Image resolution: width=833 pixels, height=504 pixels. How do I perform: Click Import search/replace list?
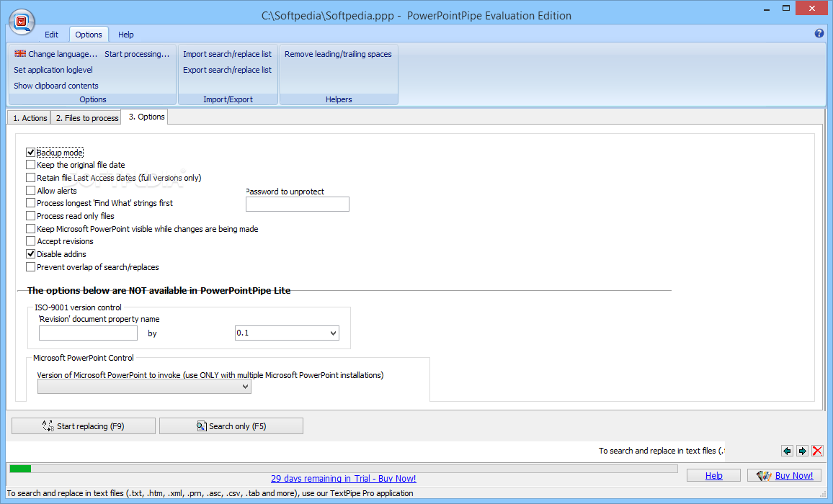(x=228, y=54)
